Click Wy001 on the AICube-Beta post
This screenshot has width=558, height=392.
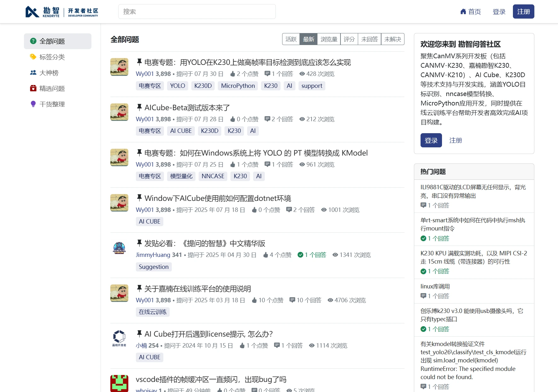coord(145,119)
